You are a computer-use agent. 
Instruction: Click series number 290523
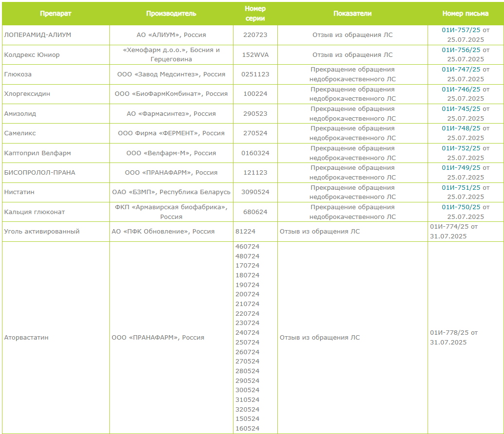tap(255, 113)
